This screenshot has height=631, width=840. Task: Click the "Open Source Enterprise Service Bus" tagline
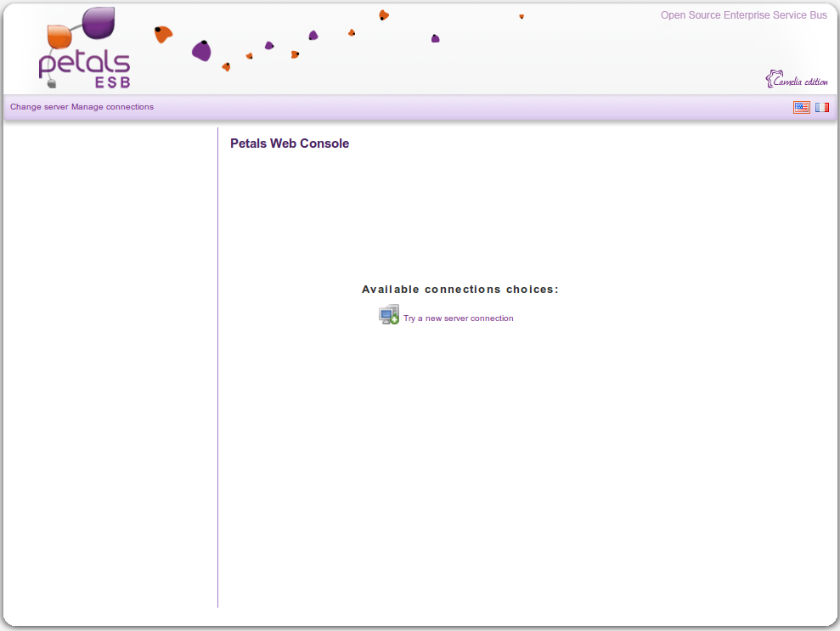(743, 15)
